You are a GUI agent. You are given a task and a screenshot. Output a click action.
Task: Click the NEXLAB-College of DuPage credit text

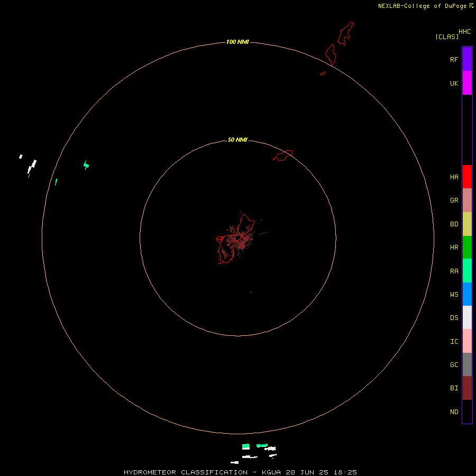click(x=422, y=6)
